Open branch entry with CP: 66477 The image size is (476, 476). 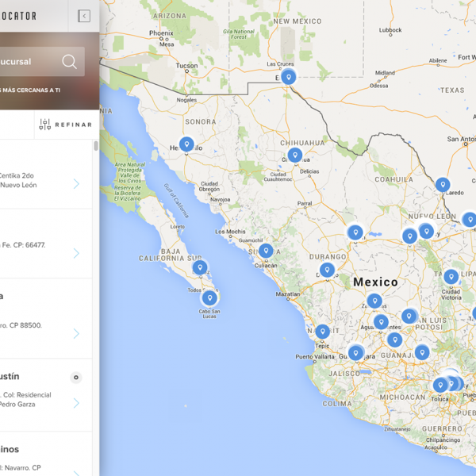click(x=46, y=244)
